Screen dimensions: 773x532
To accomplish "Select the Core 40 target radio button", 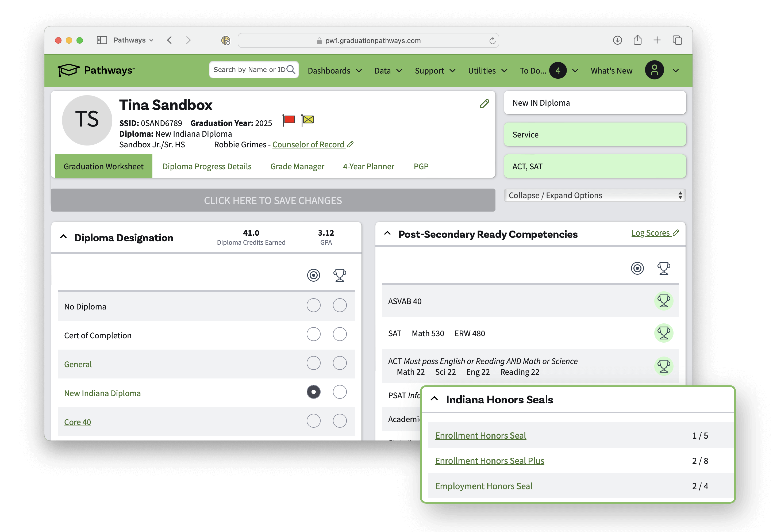I will point(314,421).
